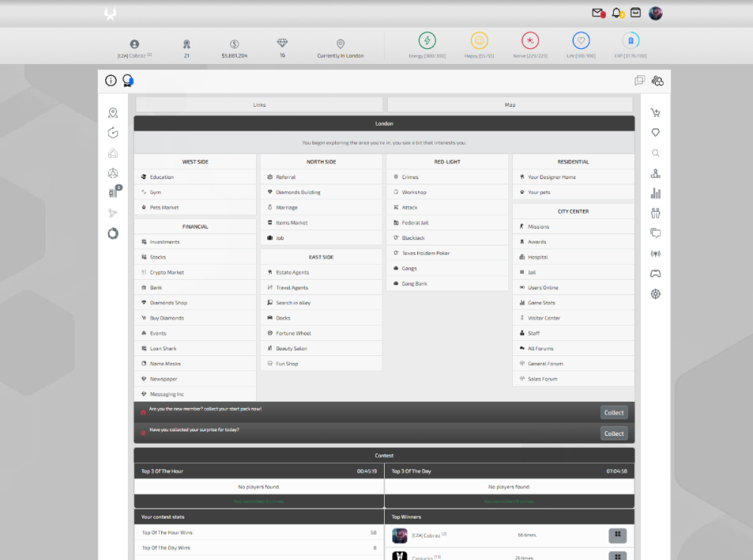Click the info circle icon above the sidebar
Viewport: 753px width, 560px height.
(x=111, y=81)
